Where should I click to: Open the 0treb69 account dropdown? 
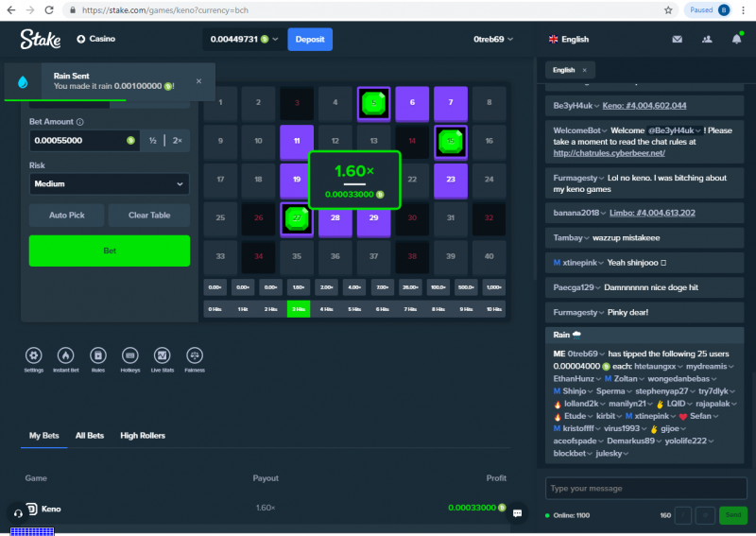click(x=493, y=39)
